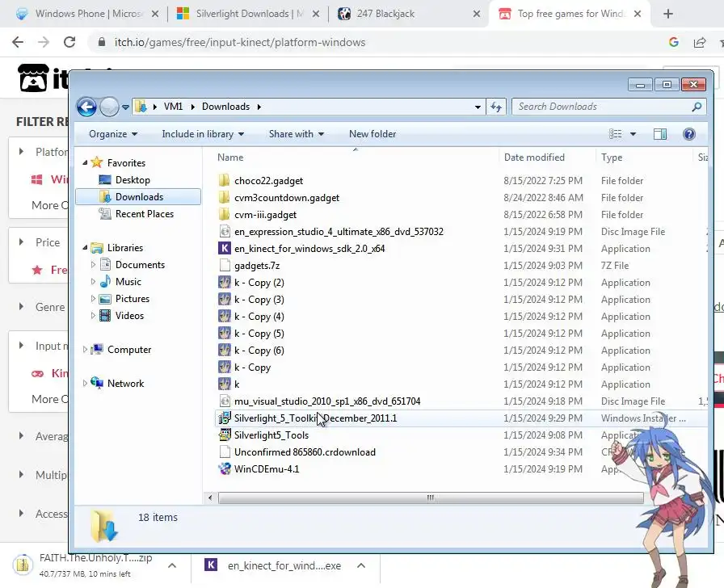Select the k - Copy (2) application icon
Viewport: 724px width, 588px height.
225,282
